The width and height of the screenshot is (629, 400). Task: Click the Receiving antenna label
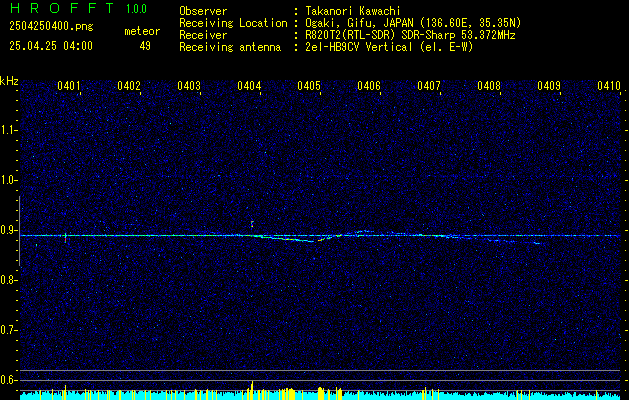230,47
